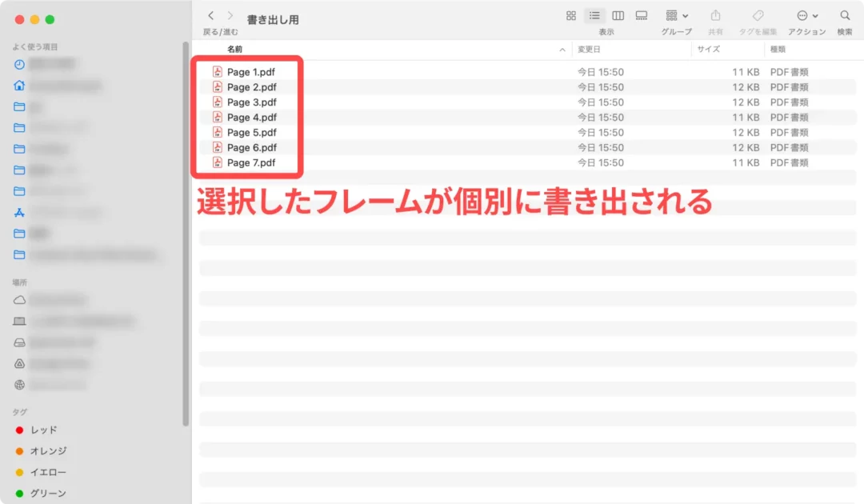Select the Page 7.pdf file
The height and width of the screenshot is (504, 864).
250,163
